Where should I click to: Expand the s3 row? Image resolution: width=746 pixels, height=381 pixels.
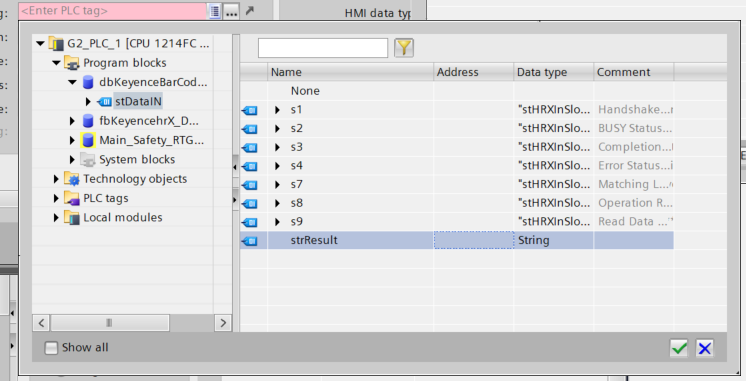pyautogui.click(x=277, y=147)
